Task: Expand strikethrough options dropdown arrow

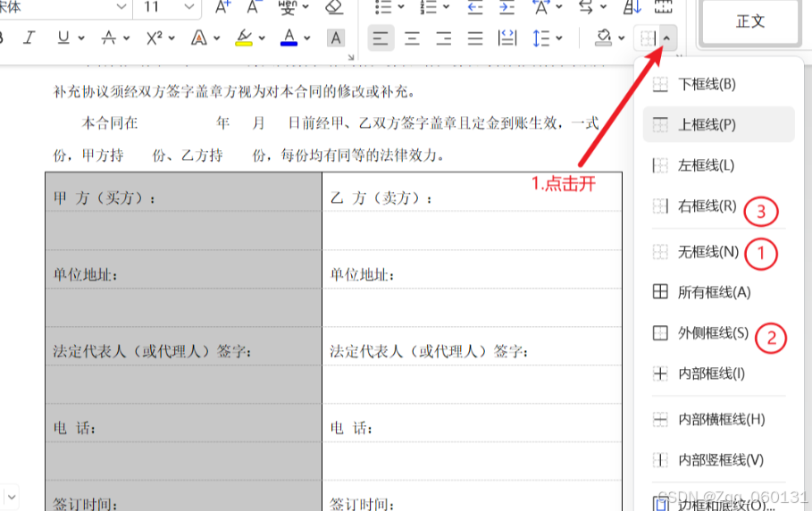Action: coord(127,38)
